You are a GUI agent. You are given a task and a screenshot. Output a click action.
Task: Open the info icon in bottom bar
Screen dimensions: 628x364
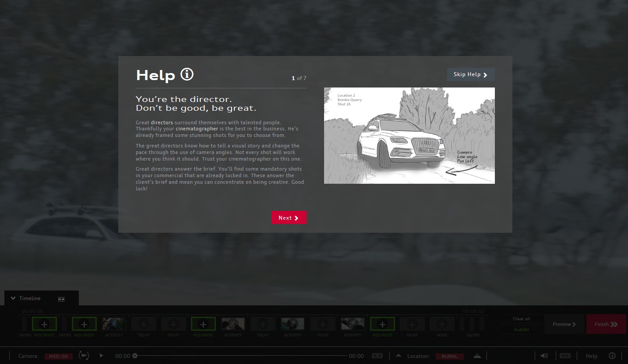(612, 356)
